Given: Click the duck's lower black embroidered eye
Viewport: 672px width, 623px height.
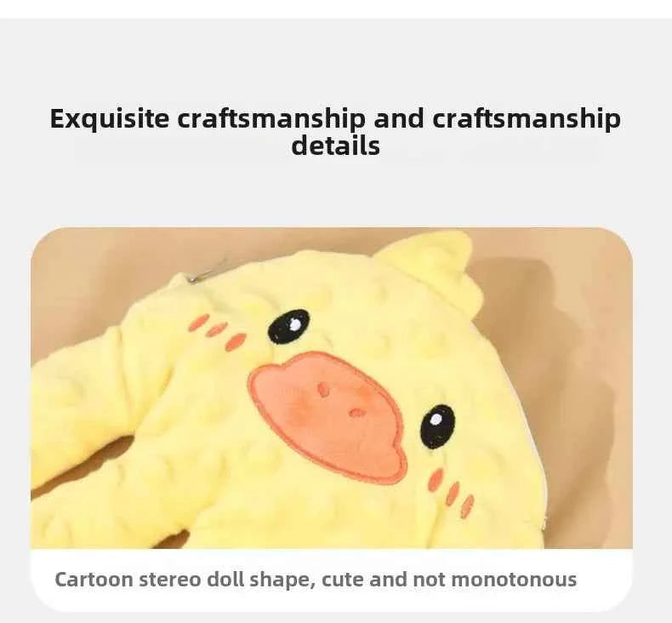Looking at the screenshot, I should (437, 426).
